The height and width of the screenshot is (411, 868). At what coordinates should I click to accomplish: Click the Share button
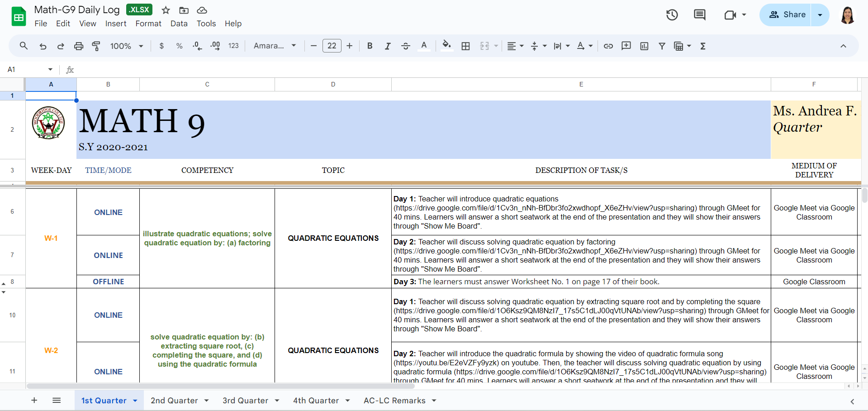pyautogui.click(x=786, y=15)
